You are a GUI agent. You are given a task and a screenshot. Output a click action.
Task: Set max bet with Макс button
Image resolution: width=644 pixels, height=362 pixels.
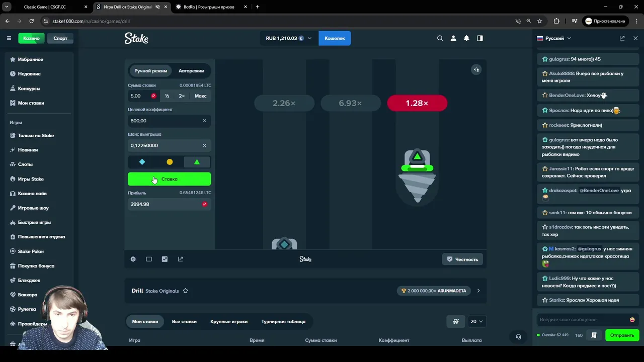[x=200, y=96]
